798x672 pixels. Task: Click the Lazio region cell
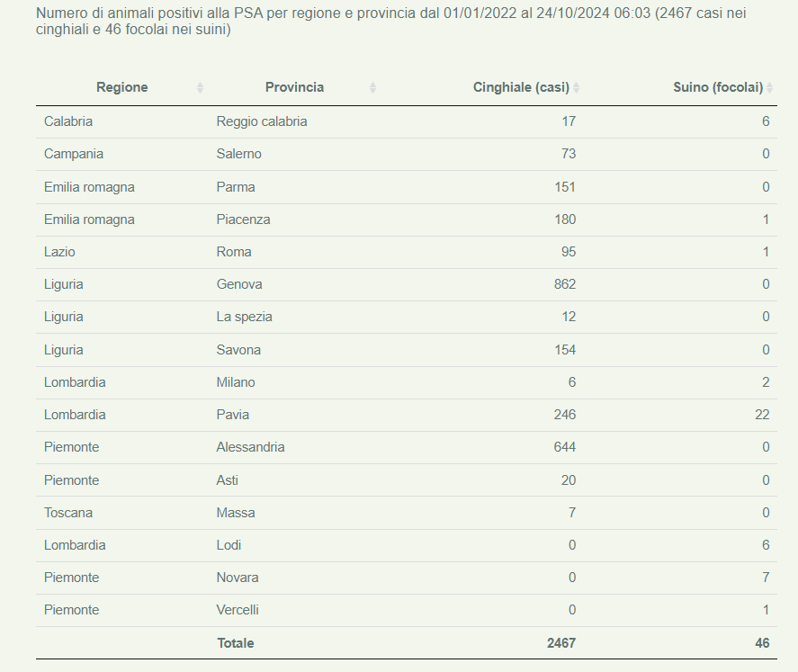[x=59, y=252]
